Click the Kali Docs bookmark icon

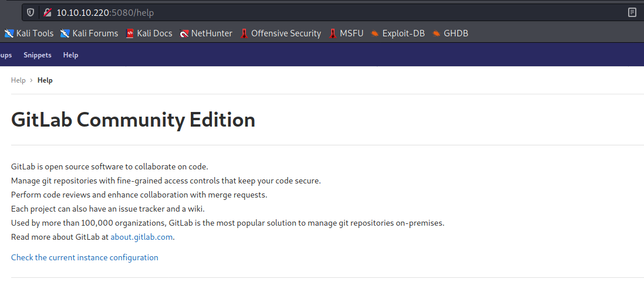[x=130, y=33]
